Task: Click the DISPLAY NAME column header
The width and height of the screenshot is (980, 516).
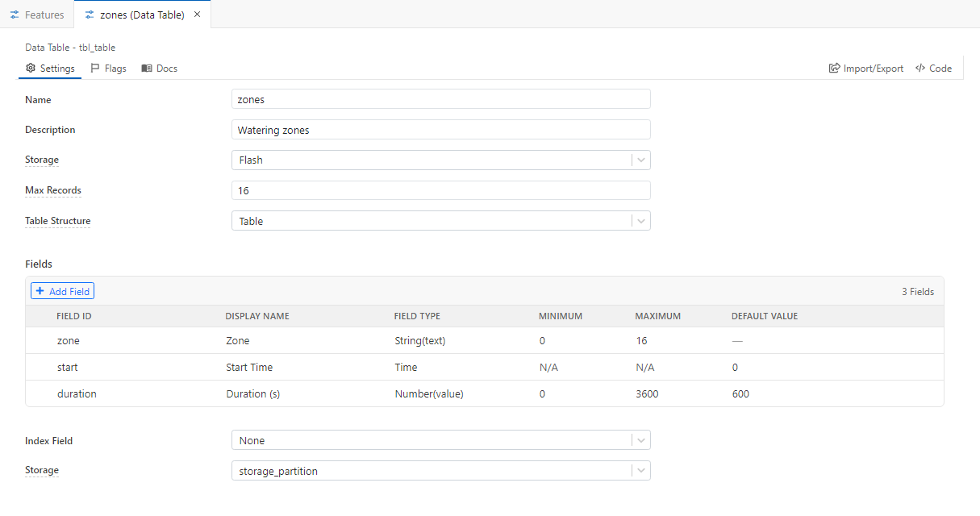Action: coord(257,316)
